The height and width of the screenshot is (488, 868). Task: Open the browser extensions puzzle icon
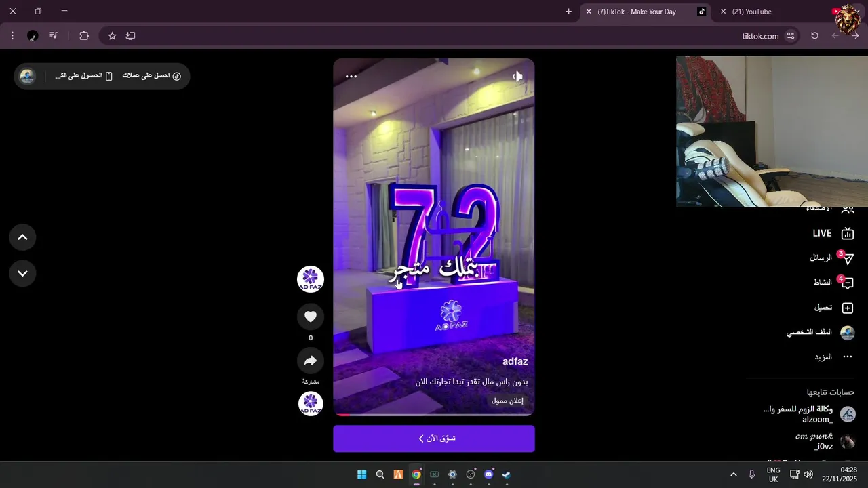point(84,36)
